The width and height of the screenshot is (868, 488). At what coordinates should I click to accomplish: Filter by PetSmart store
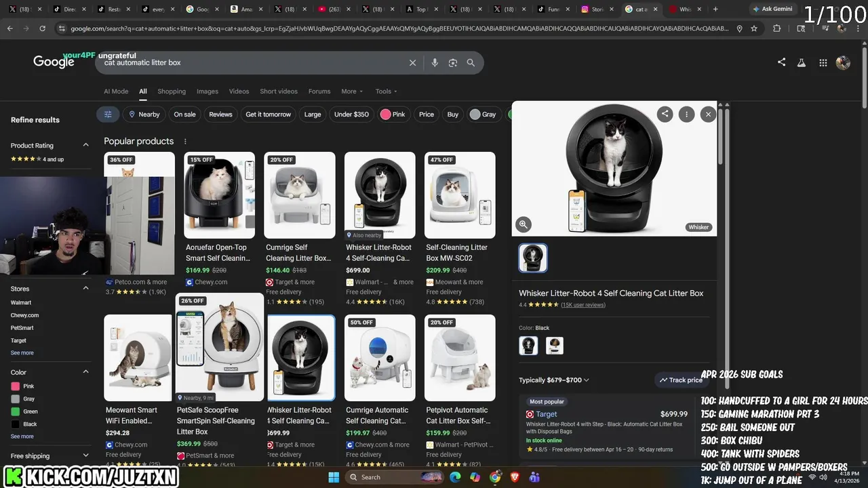coord(22,328)
